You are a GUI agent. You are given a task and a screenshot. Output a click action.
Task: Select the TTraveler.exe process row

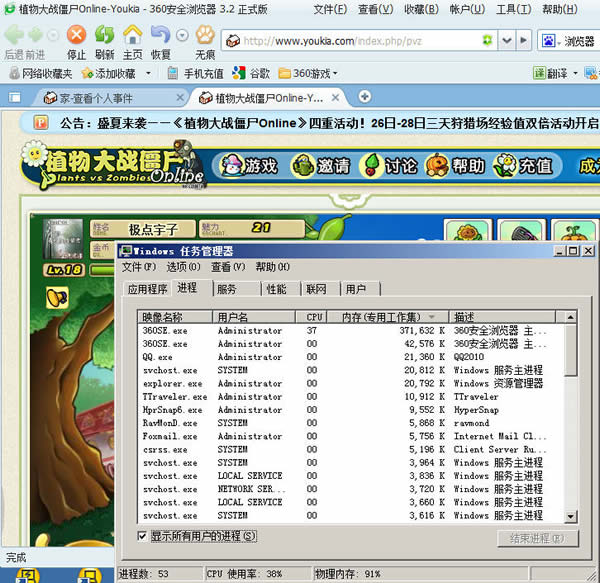pyautogui.click(x=351, y=397)
